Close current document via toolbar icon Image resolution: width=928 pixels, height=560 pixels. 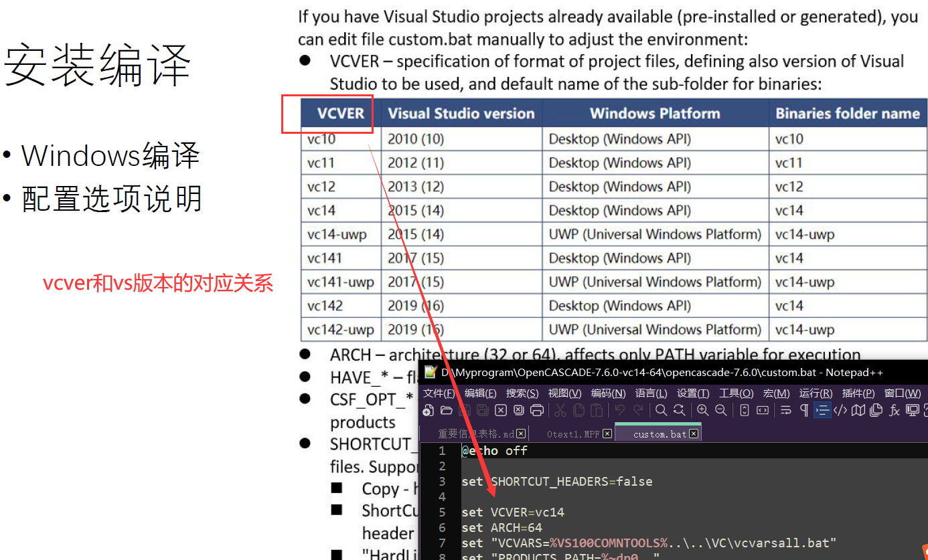tap(501, 410)
